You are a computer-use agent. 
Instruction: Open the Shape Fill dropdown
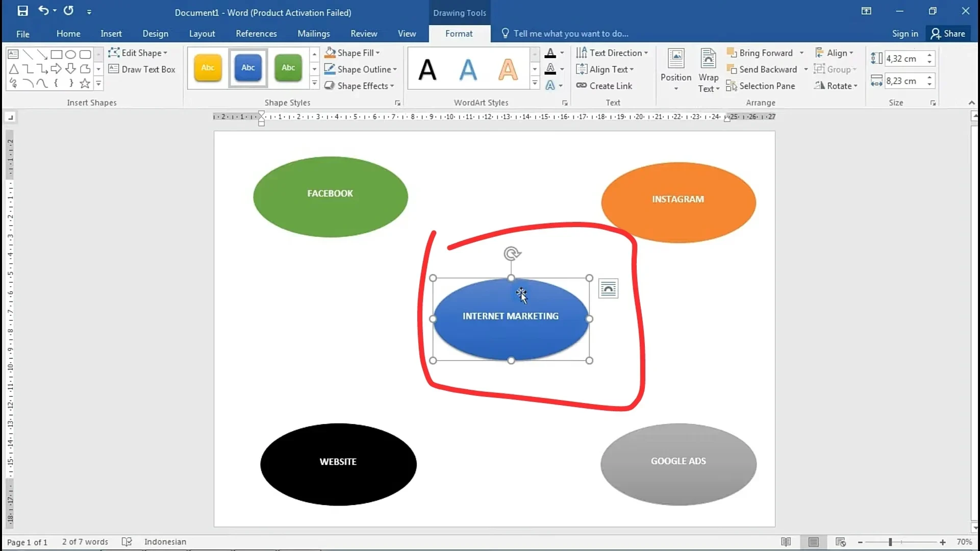[352, 53]
